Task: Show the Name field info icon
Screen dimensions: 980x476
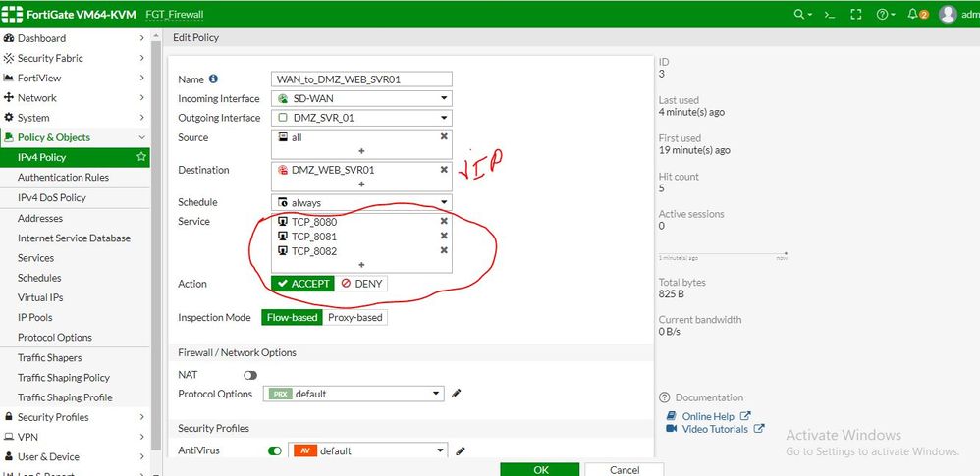Action: [213, 79]
